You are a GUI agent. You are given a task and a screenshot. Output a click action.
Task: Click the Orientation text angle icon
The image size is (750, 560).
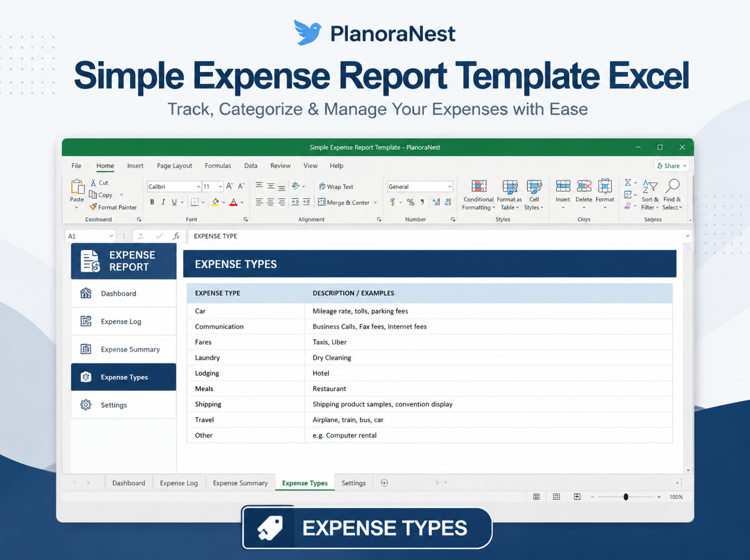click(x=296, y=186)
